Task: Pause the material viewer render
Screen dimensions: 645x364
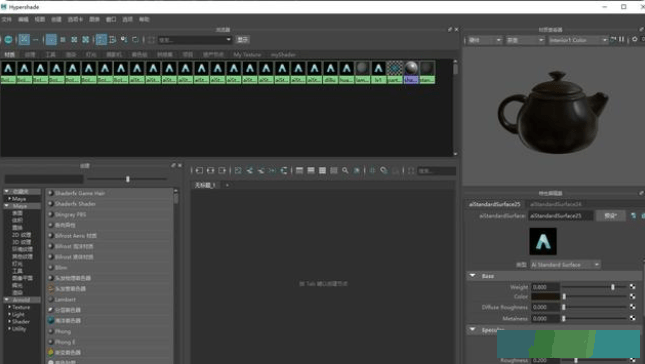Action: coord(622,39)
